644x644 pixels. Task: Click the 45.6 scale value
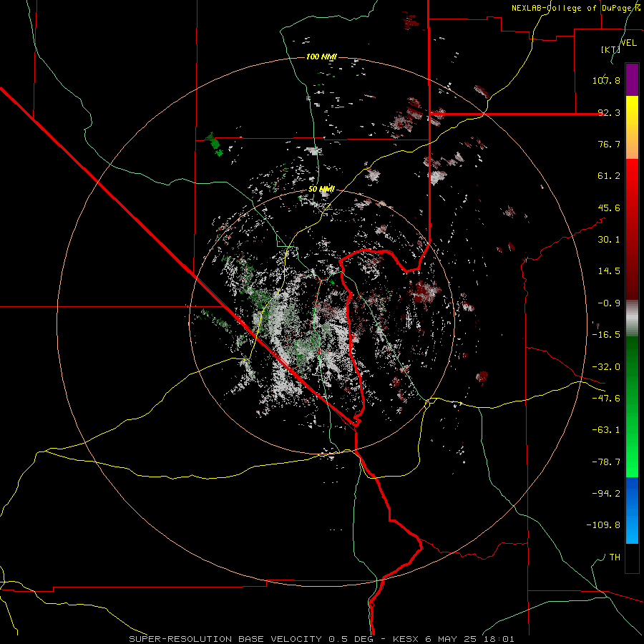click(x=609, y=208)
